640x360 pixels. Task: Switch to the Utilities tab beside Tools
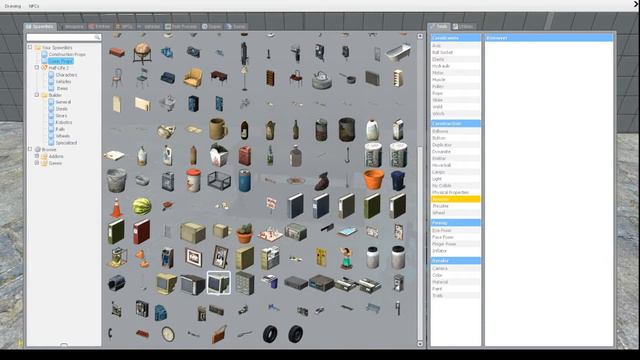point(463,27)
